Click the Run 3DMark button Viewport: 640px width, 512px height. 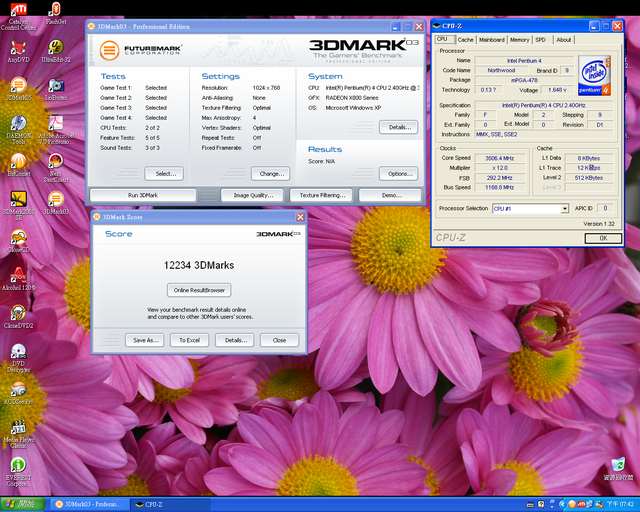[143, 195]
